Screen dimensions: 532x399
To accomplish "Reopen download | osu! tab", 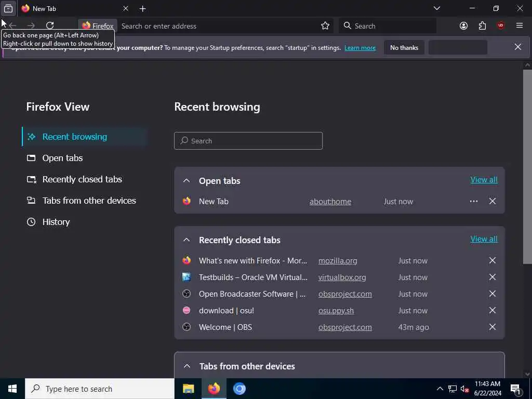I will [x=227, y=311].
